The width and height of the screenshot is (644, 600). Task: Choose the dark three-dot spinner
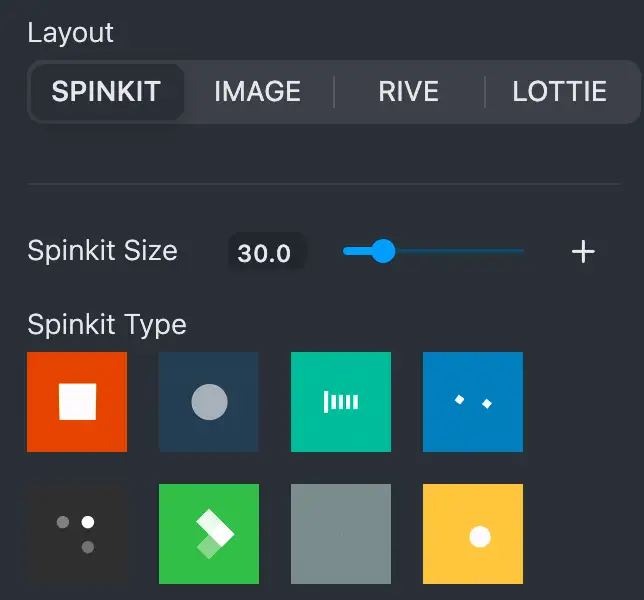77,534
